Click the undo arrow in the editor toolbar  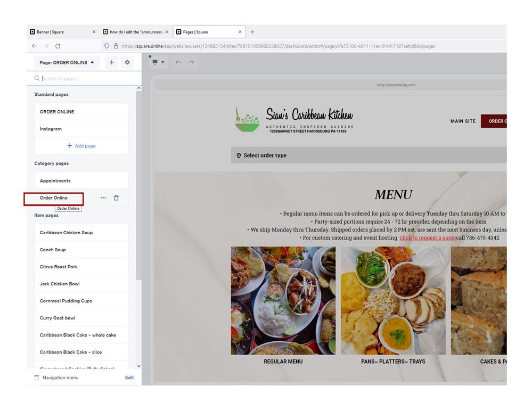tap(178, 62)
